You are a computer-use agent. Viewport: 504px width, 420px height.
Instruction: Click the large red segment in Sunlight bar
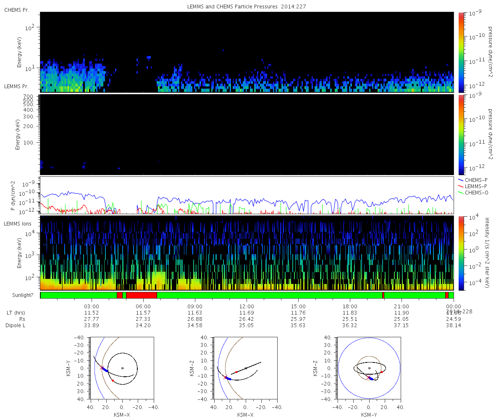[x=142, y=295]
